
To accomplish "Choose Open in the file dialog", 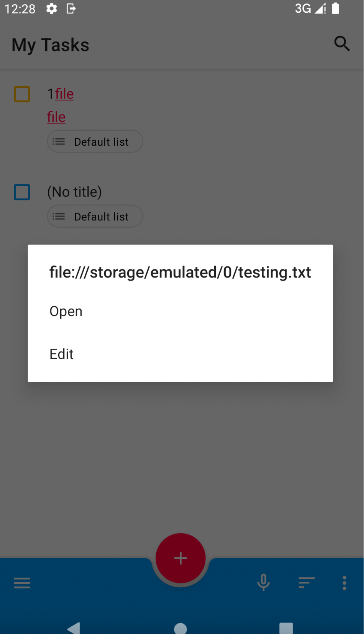I will (66, 311).
